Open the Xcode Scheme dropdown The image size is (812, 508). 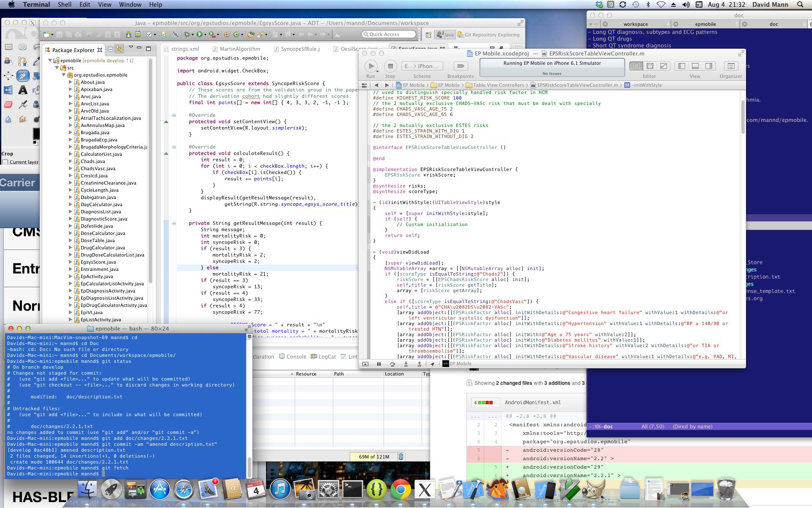(x=422, y=66)
